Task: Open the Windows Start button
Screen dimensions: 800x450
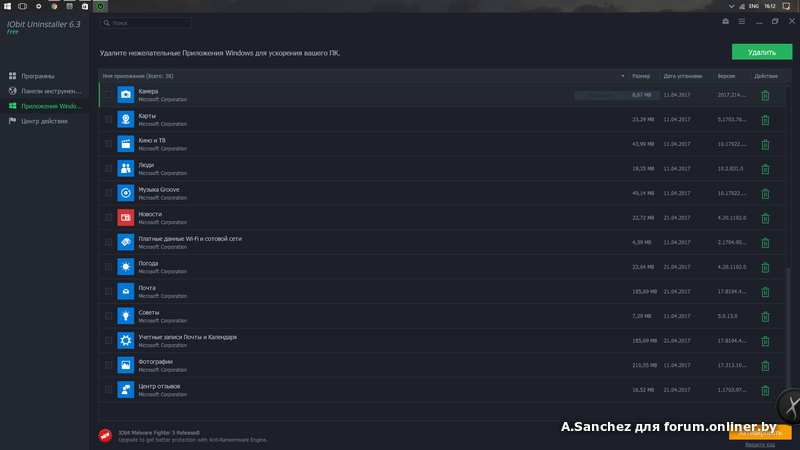Action: coord(7,6)
